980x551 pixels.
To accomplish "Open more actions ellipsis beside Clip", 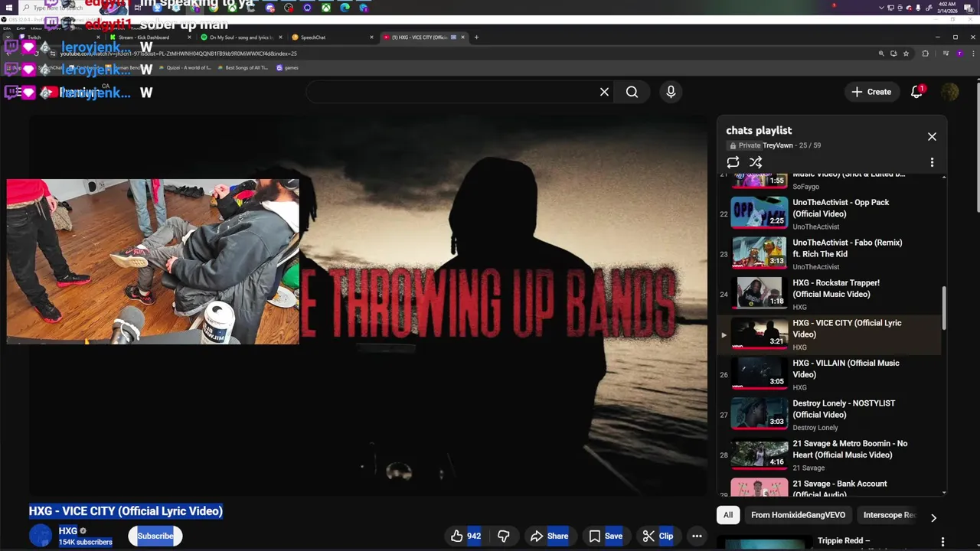I will pos(697,536).
